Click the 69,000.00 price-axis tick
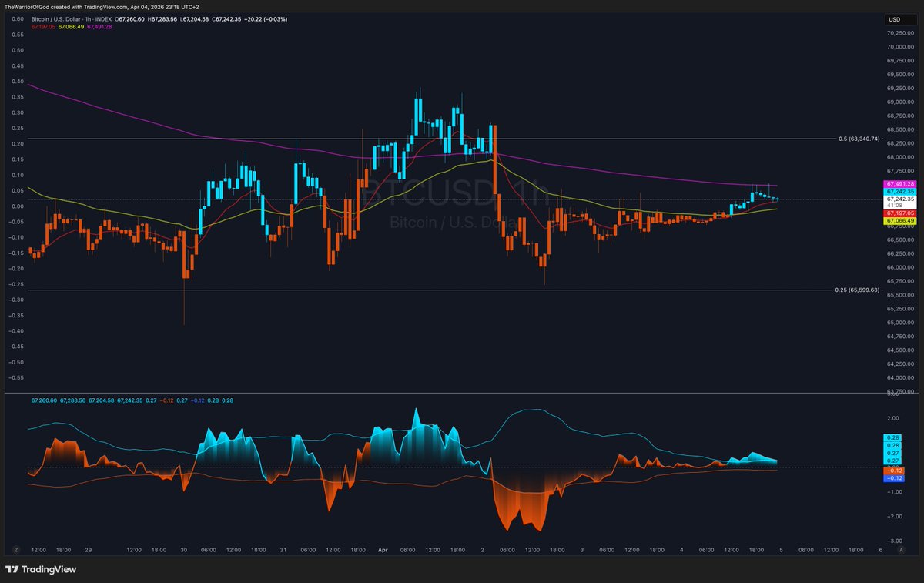 pyautogui.click(x=899, y=102)
